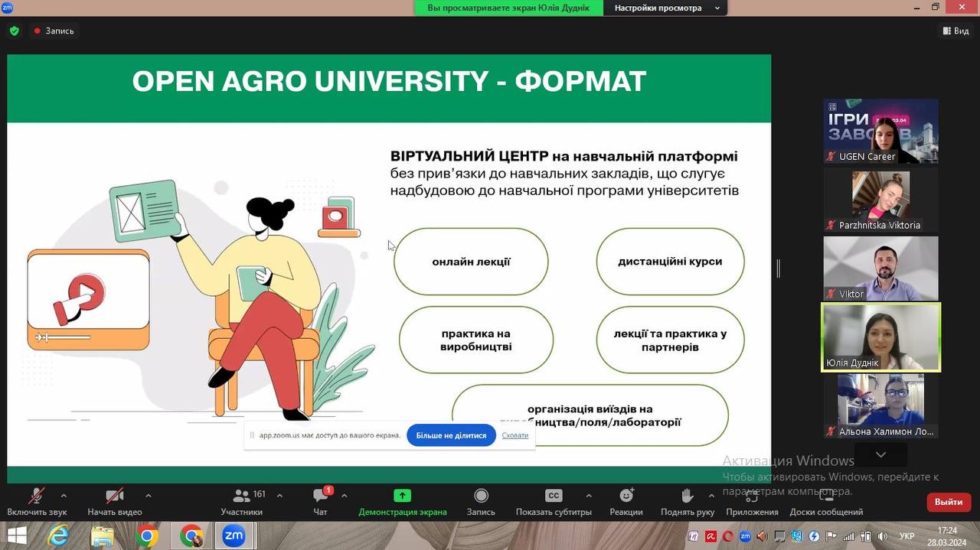The image size is (980, 550).
Task: Unmute microphone with Включить звук
Action: click(36, 496)
